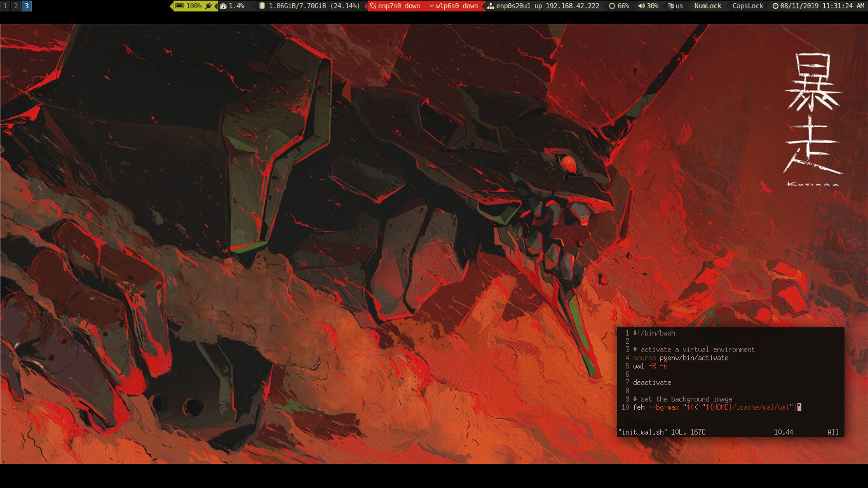Click the #!/bin/bash line in vim
The image size is (868, 488).
pyautogui.click(x=654, y=333)
